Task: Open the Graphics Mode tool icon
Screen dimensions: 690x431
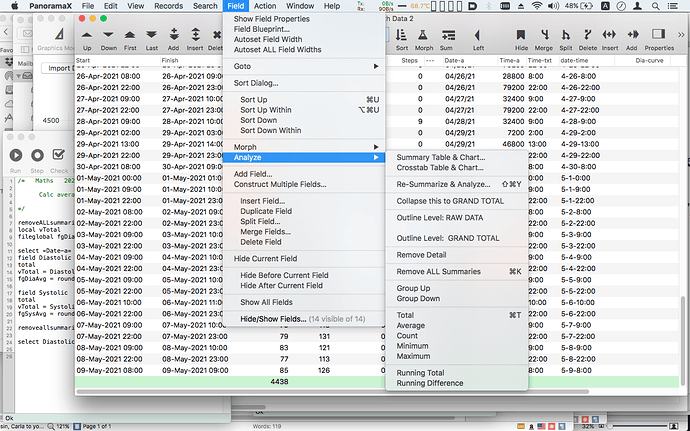Action: point(59,34)
